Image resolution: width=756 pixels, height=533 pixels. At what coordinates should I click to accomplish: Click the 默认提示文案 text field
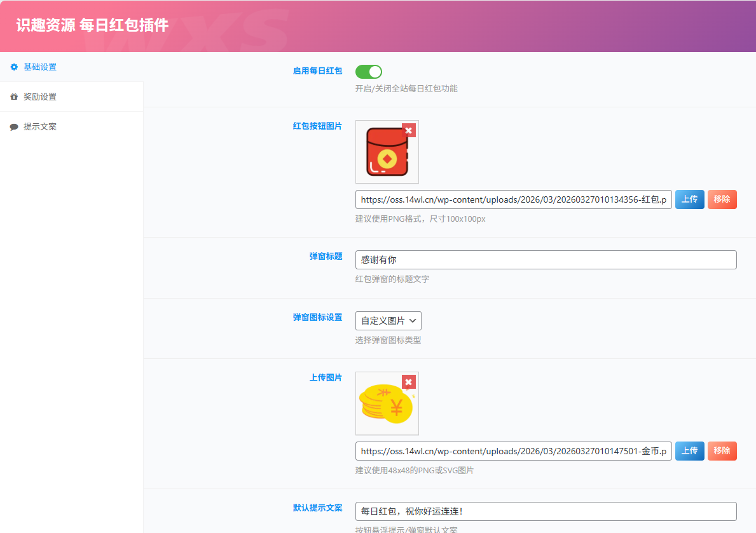pos(546,511)
